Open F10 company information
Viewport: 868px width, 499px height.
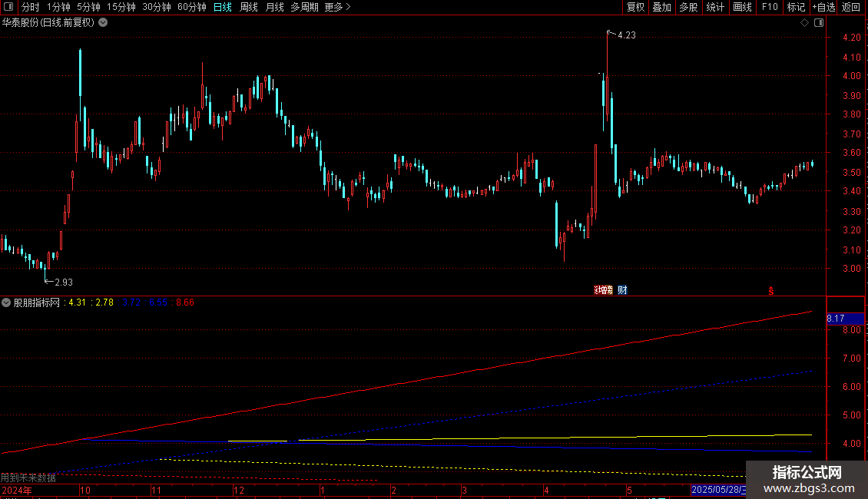tap(770, 7)
